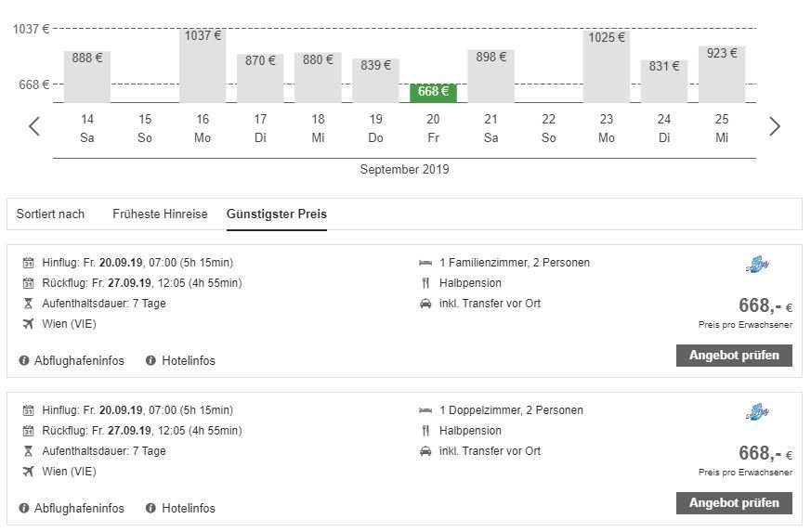The height and width of the screenshot is (532, 811).
Task: Click the tour operator logo in first offer
Action: [x=757, y=265]
